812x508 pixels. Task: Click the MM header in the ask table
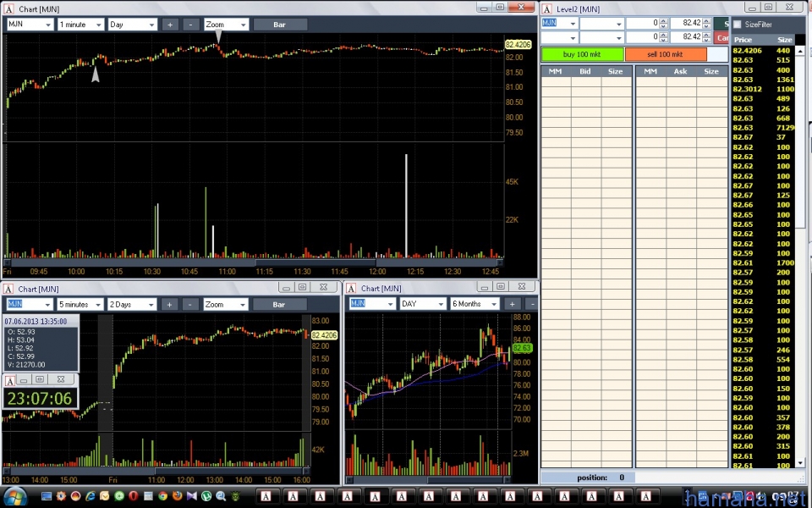(x=650, y=71)
